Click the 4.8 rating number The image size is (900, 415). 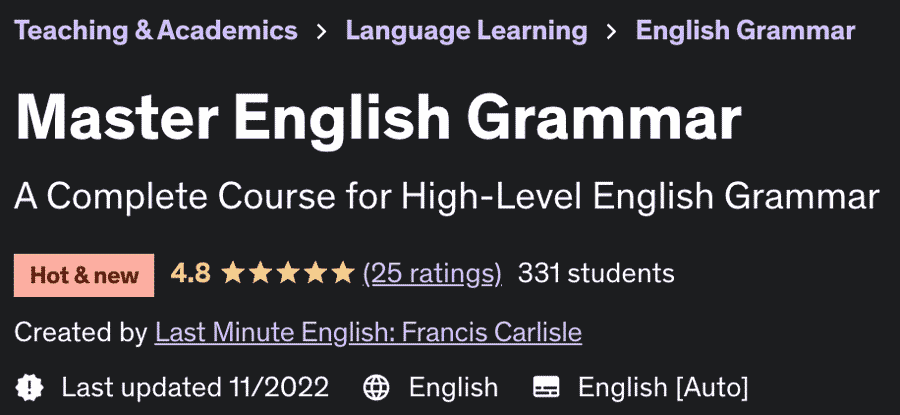pos(191,274)
